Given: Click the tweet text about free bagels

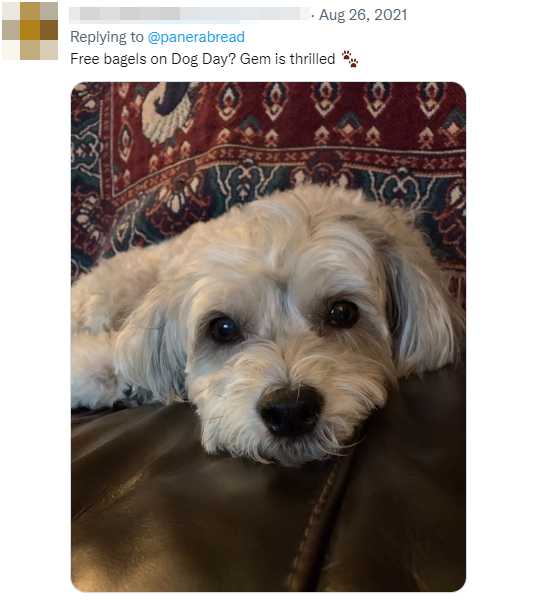Looking at the screenshot, I should tap(203, 59).
